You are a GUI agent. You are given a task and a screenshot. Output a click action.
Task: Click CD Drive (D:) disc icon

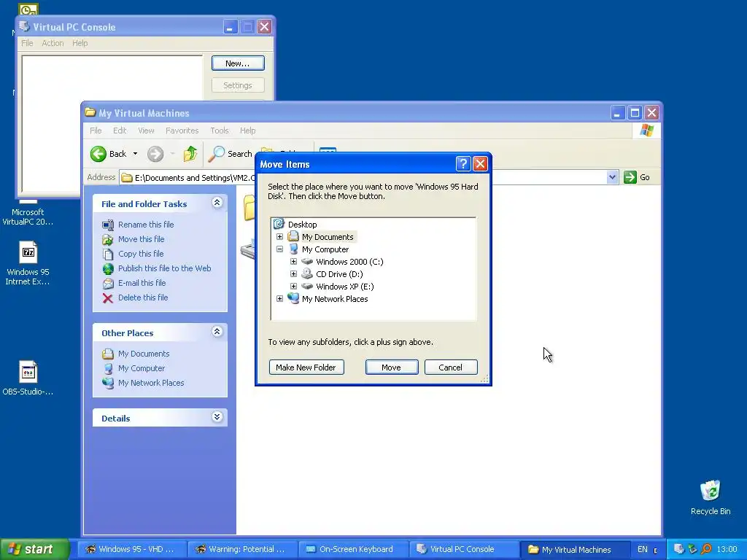click(307, 274)
